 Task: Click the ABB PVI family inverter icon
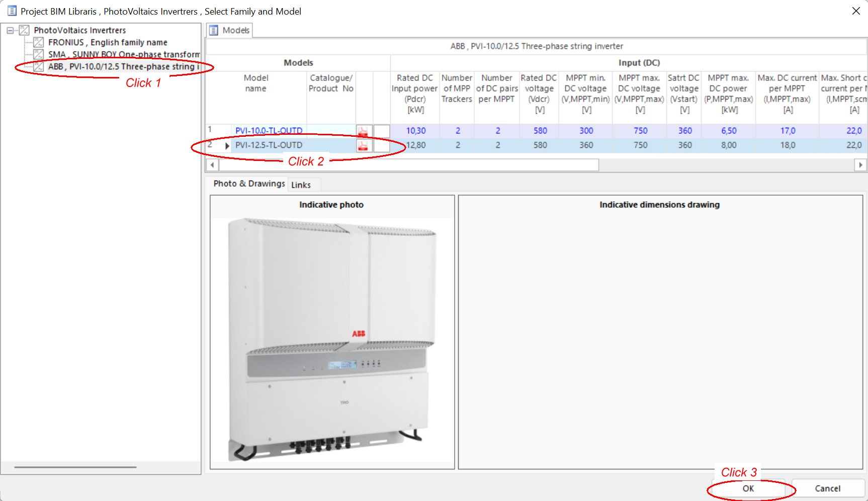coord(39,66)
